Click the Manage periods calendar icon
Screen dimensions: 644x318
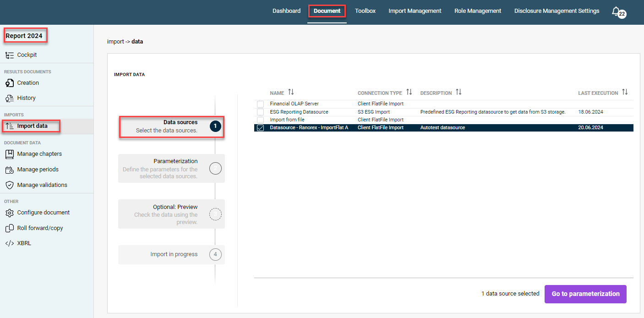click(9, 170)
